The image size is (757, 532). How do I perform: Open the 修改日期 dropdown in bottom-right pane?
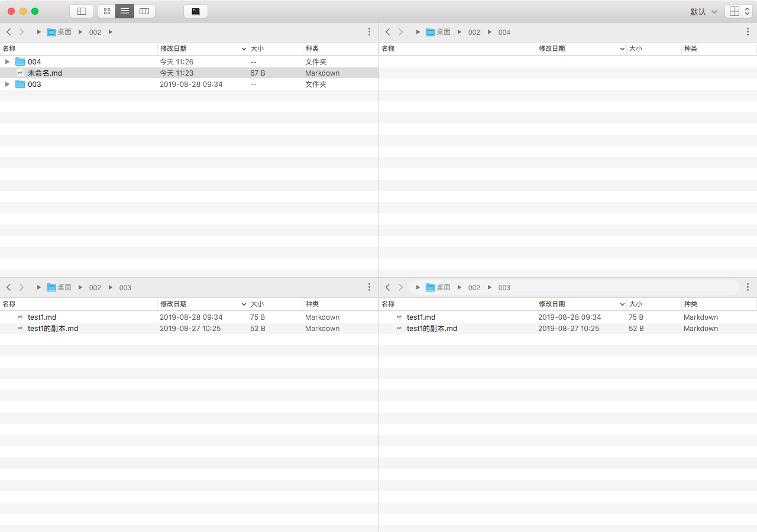(x=622, y=304)
